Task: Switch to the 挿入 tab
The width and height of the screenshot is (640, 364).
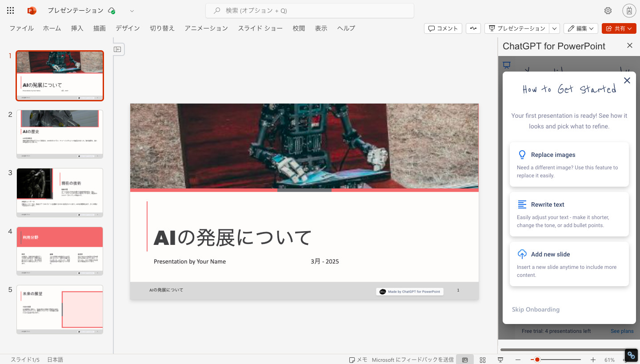Action: pos(77,28)
